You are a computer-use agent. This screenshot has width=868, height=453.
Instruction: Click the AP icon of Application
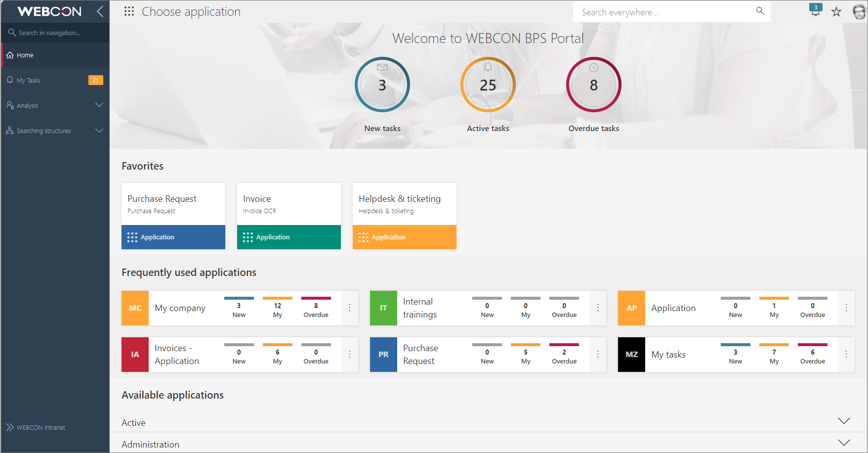click(x=631, y=308)
